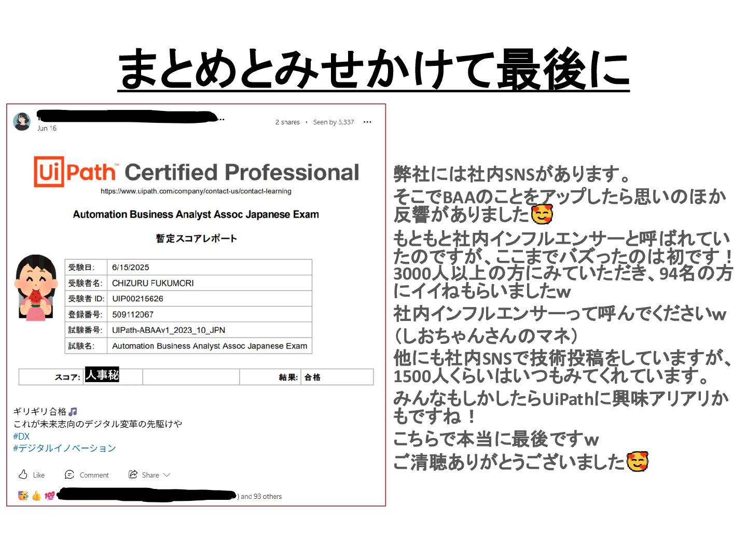Click the line 弊社には社内SNSがあります。

pyautogui.click(x=513, y=174)
